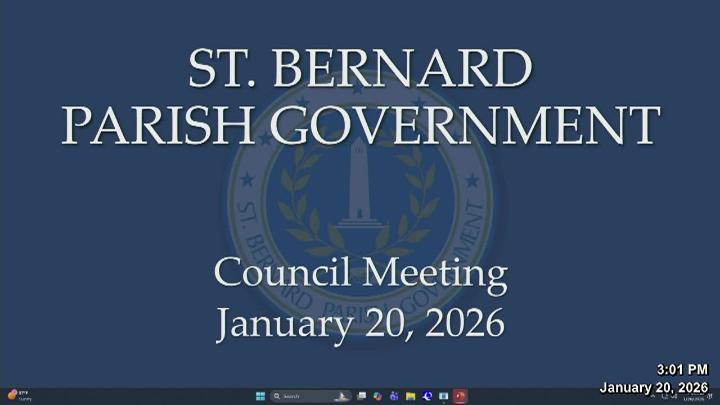720x405 pixels.
Task: Click the blue browser icon on taskbar
Action: (427, 396)
